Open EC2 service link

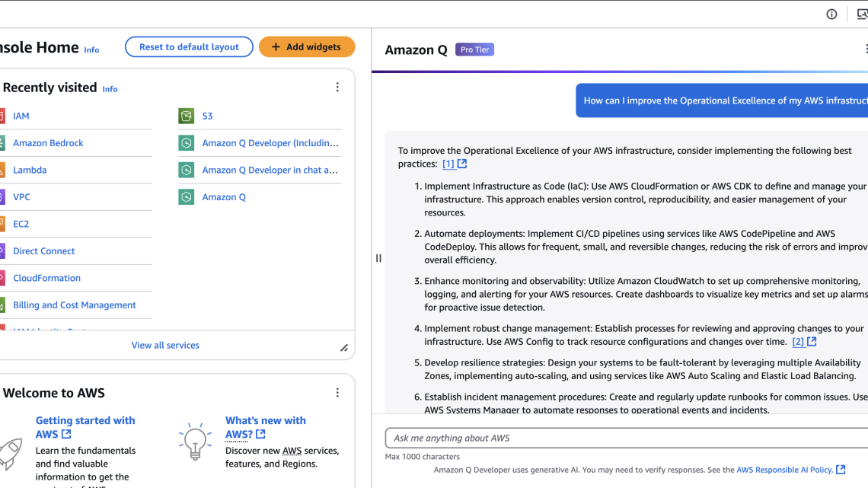point(21,224)
